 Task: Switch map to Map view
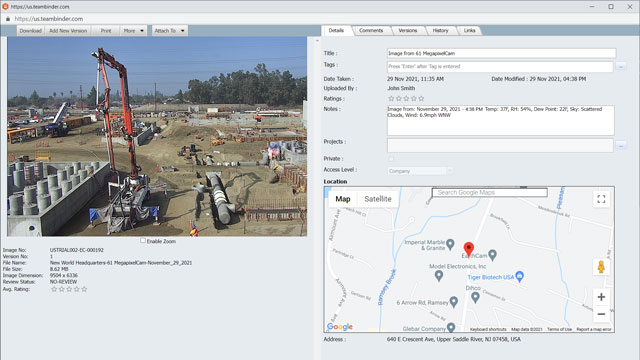(x=343, y=199)
